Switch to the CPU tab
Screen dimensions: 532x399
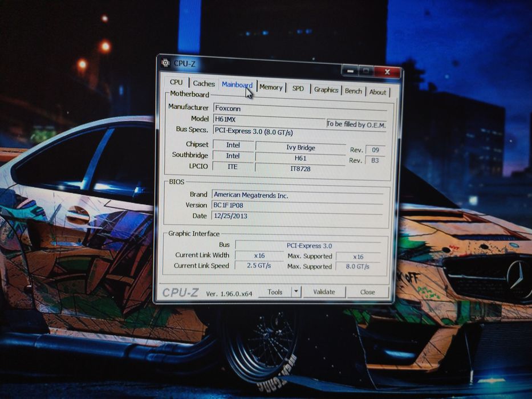tap(176, 82)
